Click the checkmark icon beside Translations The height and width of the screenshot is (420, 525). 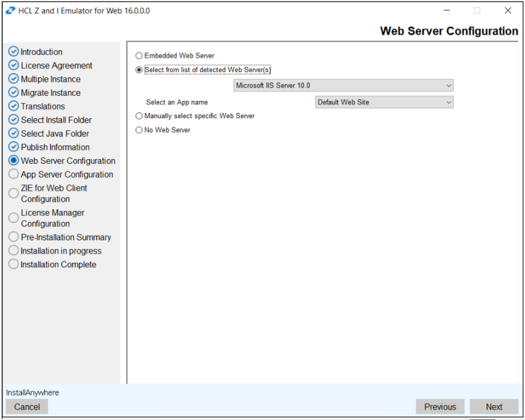pyautogui.click(x=13, y=106)
